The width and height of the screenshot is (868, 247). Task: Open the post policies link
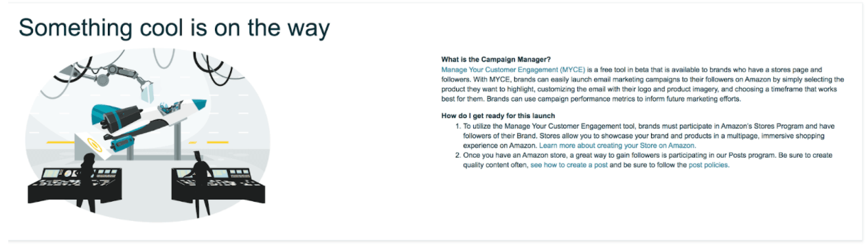708,165
